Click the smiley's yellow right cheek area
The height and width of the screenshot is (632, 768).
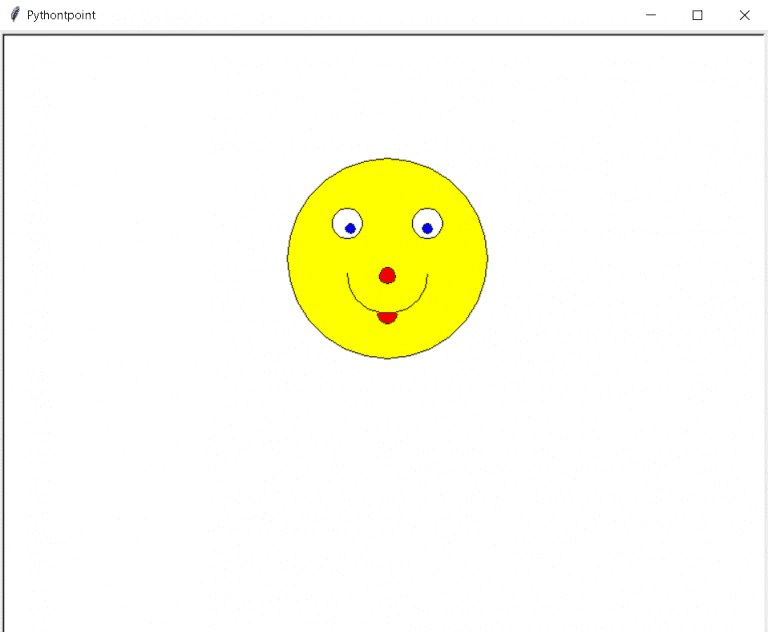pos(458,270)
